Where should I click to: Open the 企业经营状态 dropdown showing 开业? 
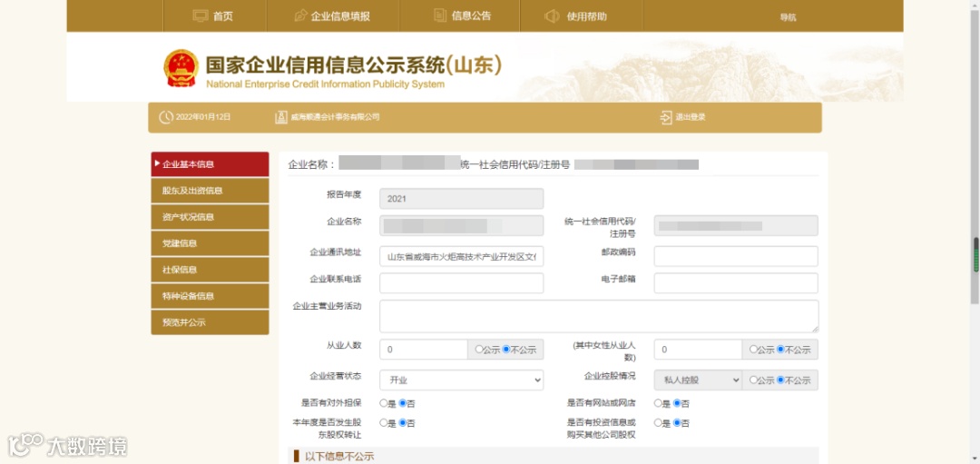461,380
